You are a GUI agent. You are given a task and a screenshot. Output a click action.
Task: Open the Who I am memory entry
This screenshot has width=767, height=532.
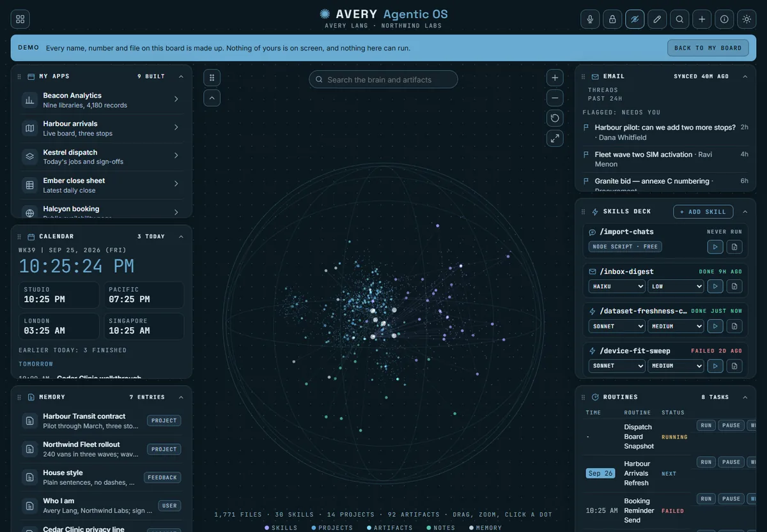(x=101, y=505)
